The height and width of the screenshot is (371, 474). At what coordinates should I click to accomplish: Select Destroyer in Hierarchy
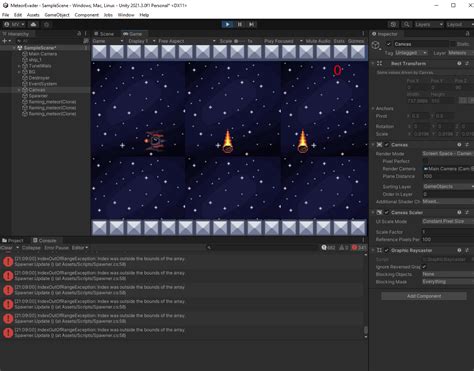click(x=39, y=78)
